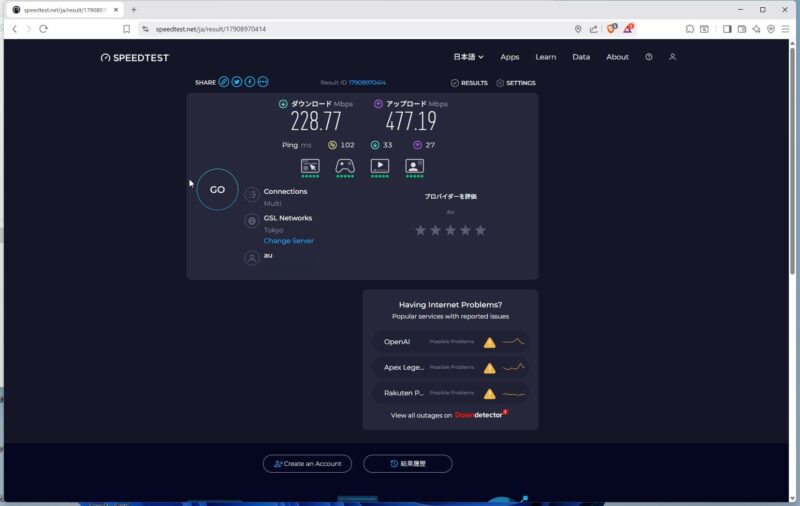Click the address bar URL field

tap(357, 29)
